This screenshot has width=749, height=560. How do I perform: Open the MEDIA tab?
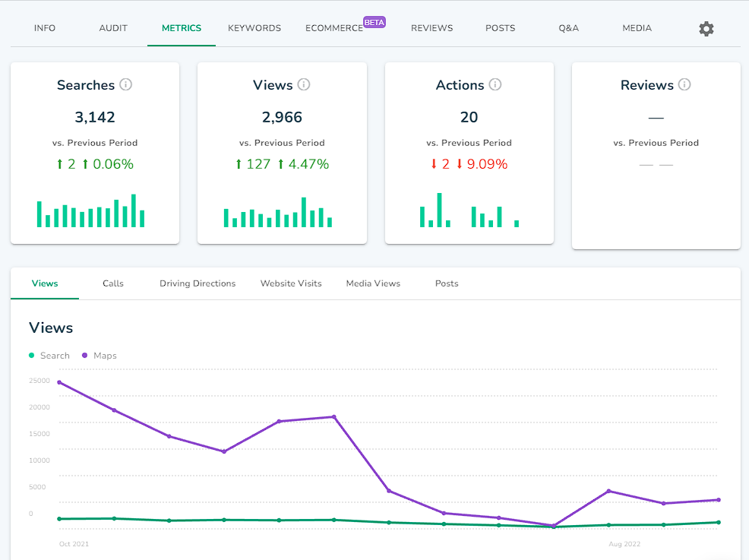click(x=637, y=28)
